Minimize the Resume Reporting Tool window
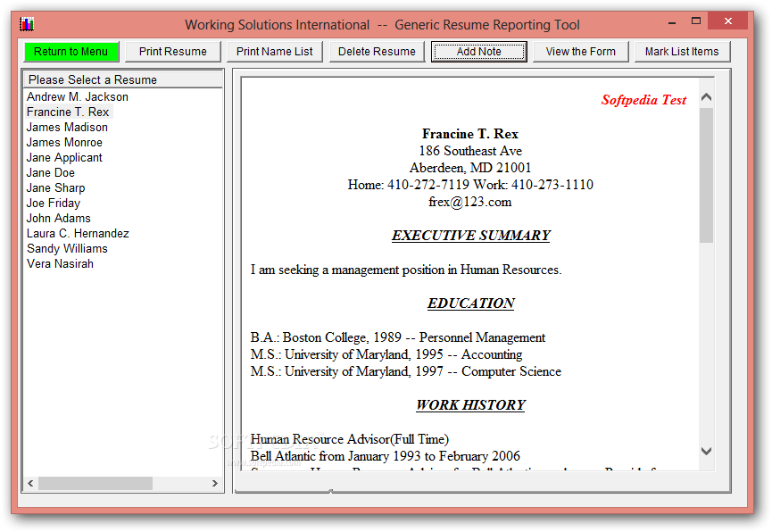This screenshot has height=532, width=772. pos(672,22)
